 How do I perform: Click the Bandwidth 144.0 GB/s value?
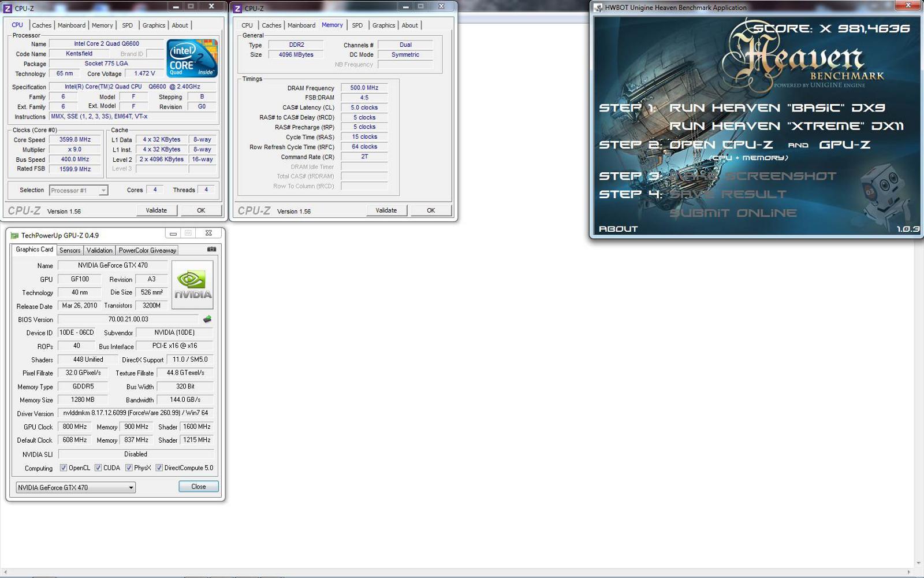pos(185,400)
